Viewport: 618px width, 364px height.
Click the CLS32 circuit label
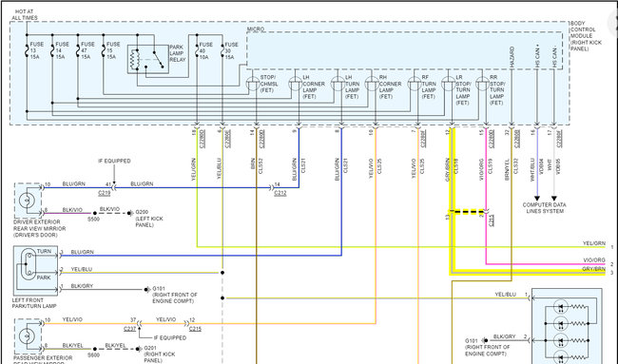click(x=515, y=166)
